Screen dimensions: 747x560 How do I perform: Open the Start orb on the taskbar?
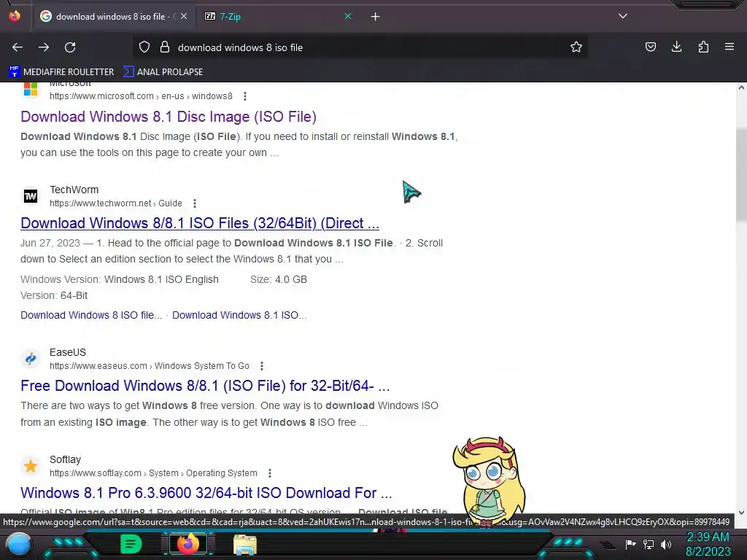19,545
